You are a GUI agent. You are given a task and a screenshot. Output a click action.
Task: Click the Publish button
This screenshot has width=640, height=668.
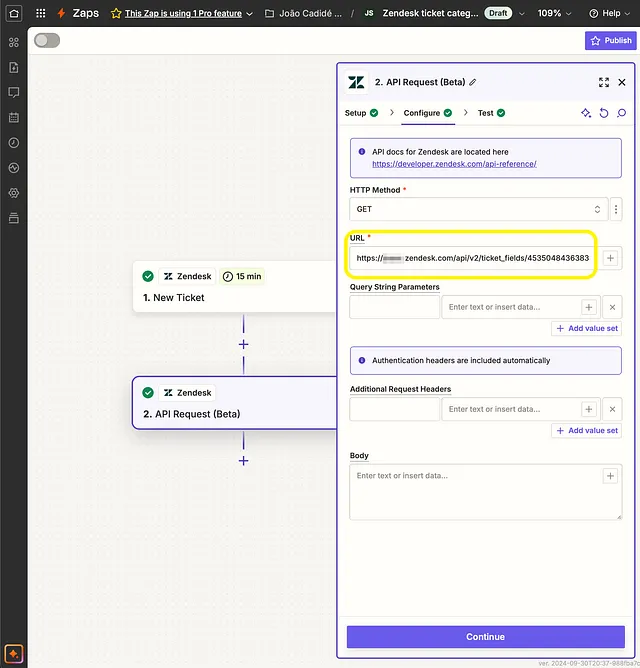tap(611, 40)
